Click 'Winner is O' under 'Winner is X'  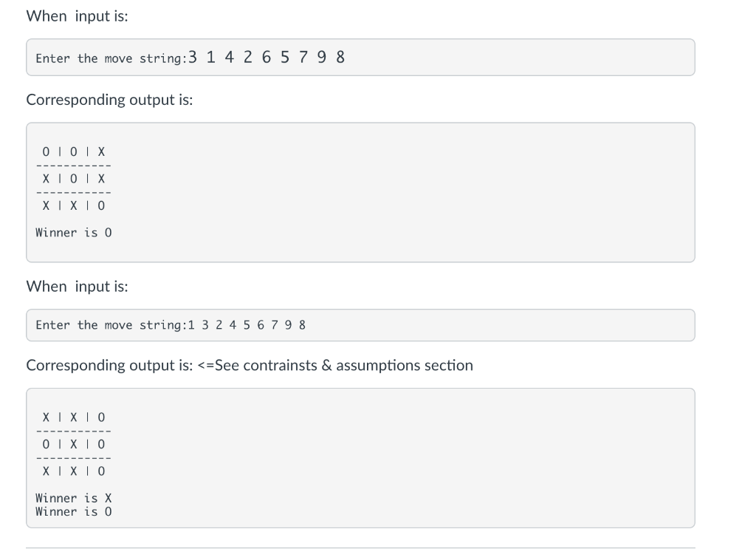[73, 512]
